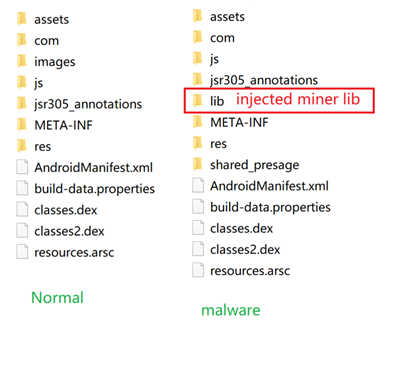Select the assets folder name in Normal list
Image resolution: width=397 pixels, height=365 pixels.
tap(52, 19)
